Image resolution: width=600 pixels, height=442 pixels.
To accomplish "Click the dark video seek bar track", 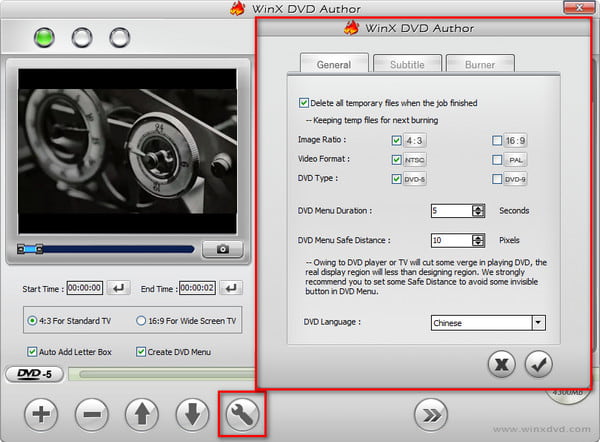I will point(119,250).
